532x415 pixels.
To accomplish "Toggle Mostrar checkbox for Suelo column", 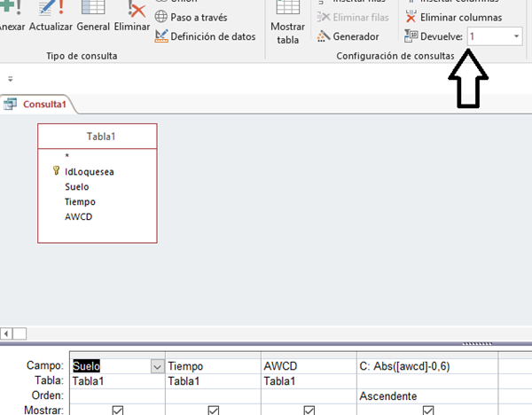I will coord(117,411).
